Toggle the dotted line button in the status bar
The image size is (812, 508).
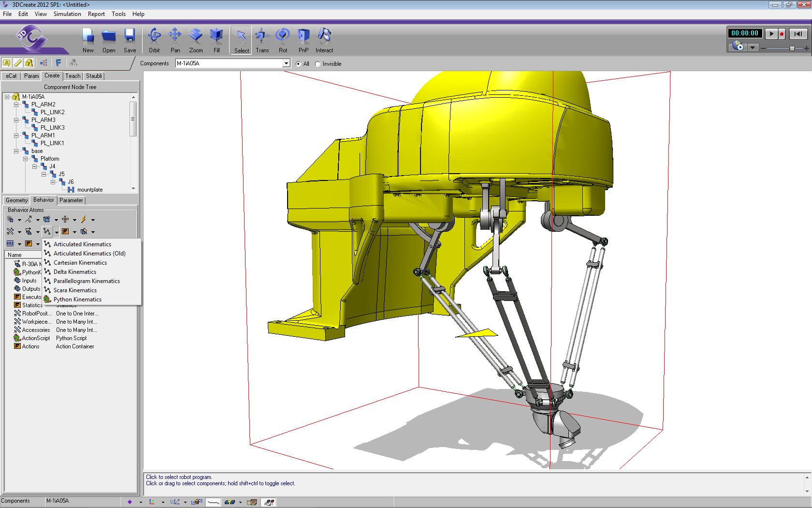click(x=213, y=502)
